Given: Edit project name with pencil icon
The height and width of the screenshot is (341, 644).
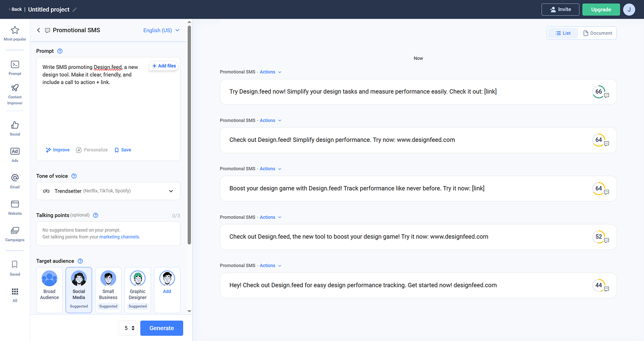Looking at the screenshot, I should [x=75, y=10].
